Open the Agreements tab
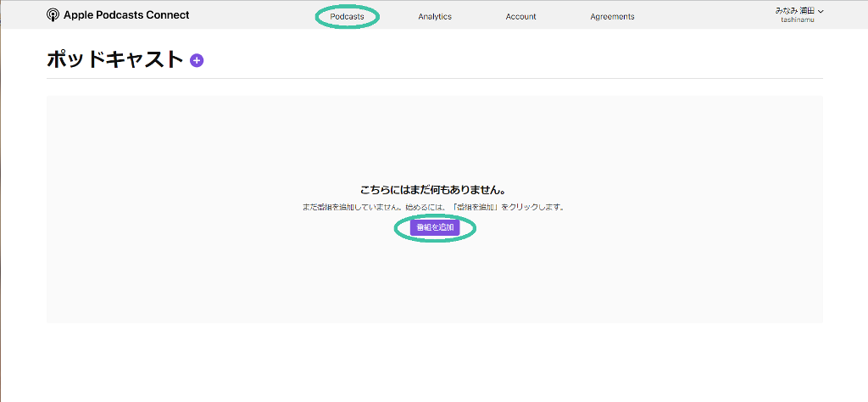 [612, 17]
